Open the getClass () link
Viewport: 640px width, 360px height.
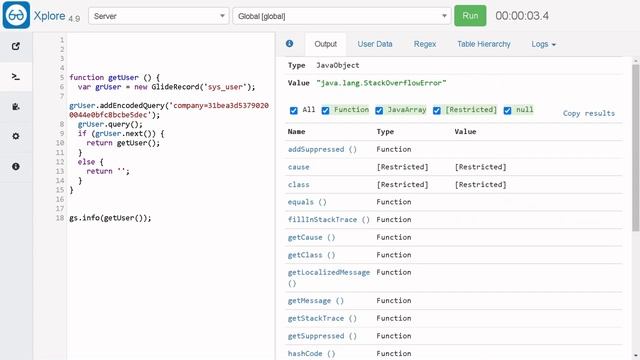point(311,255)
